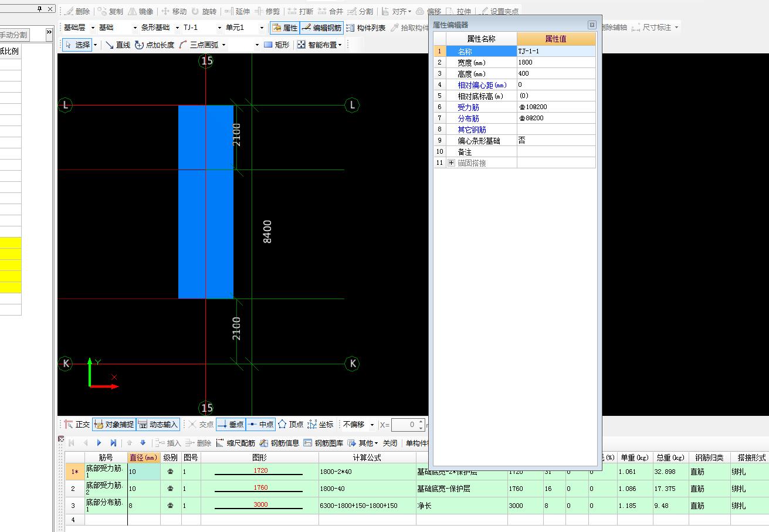Viewport: 769px width, 532px height.
Task: Click the 属性值 column header
Action: pos(556,39)
